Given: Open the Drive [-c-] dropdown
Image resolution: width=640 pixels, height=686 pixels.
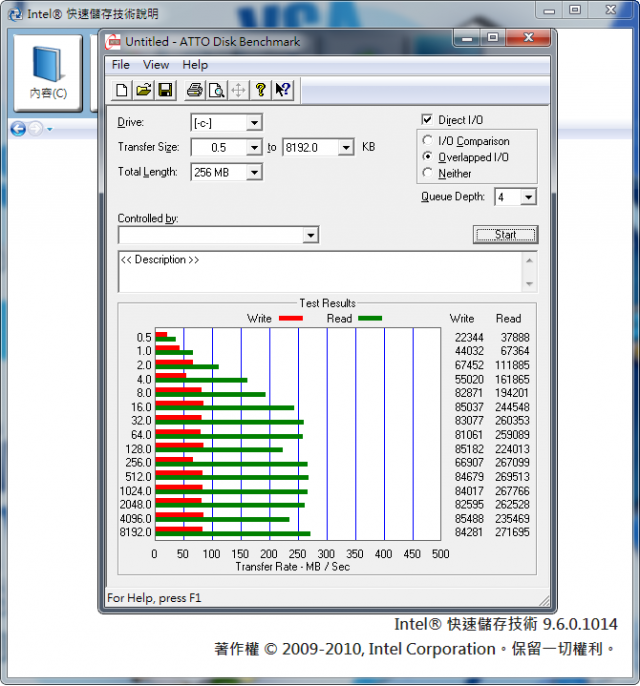Looking at the screenshot, I should pyautogui.click(x=254, y=123).
